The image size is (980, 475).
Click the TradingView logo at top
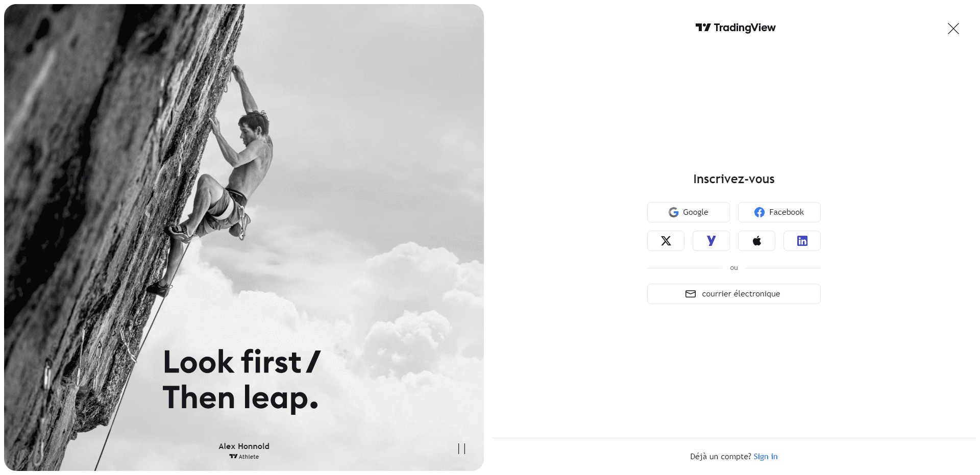click(x=735, y=28)
